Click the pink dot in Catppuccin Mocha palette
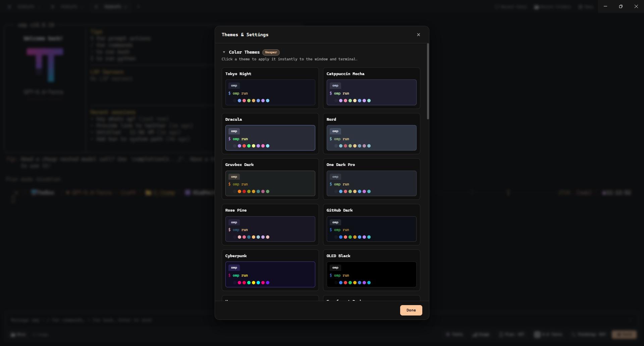644x346 pixels. coord(345,101)
